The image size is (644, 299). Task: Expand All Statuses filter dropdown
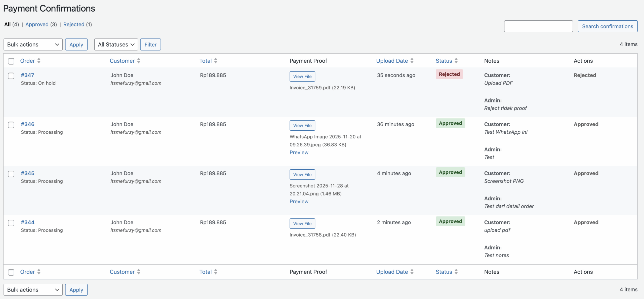click(x=116, y=45)
